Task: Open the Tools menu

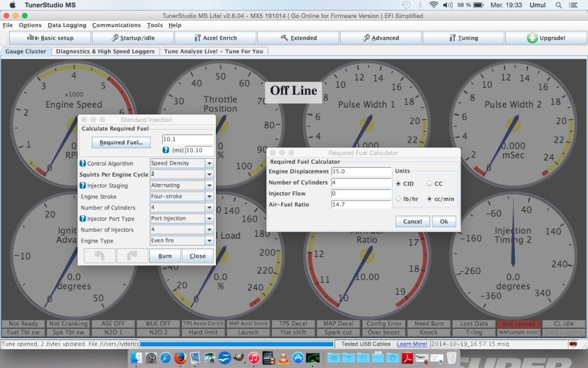Action: [154, 25]
